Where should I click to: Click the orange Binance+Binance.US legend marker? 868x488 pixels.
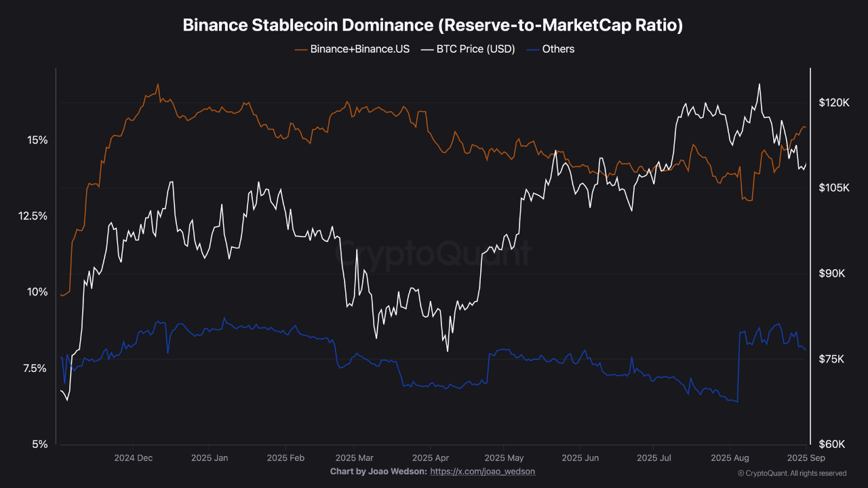300,49
